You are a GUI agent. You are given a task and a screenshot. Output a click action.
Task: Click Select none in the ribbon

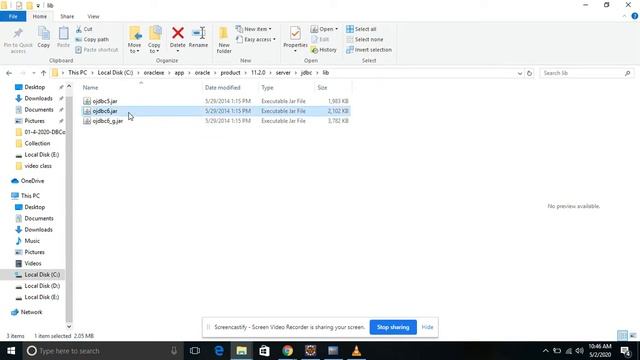364,39
